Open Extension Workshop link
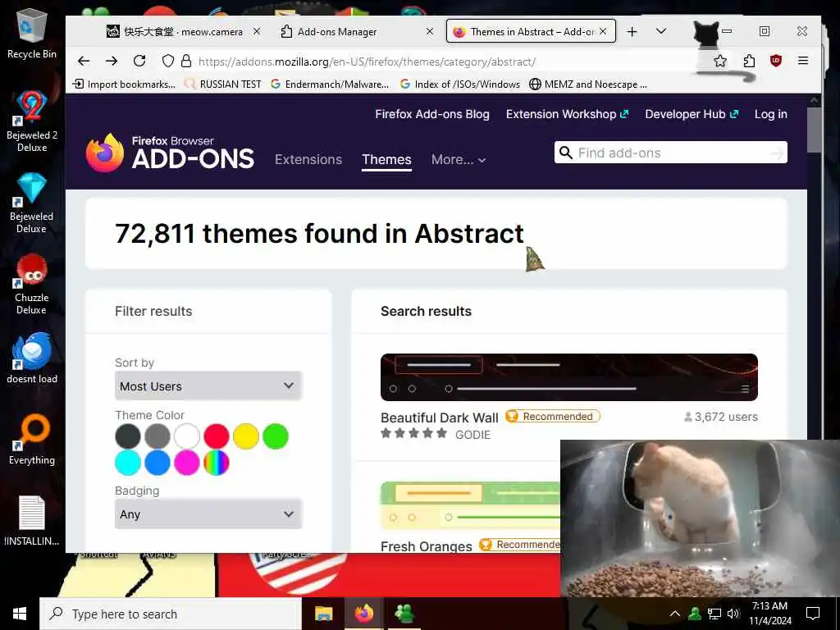Viewport: 840px width, 630px height. point(567,114)
